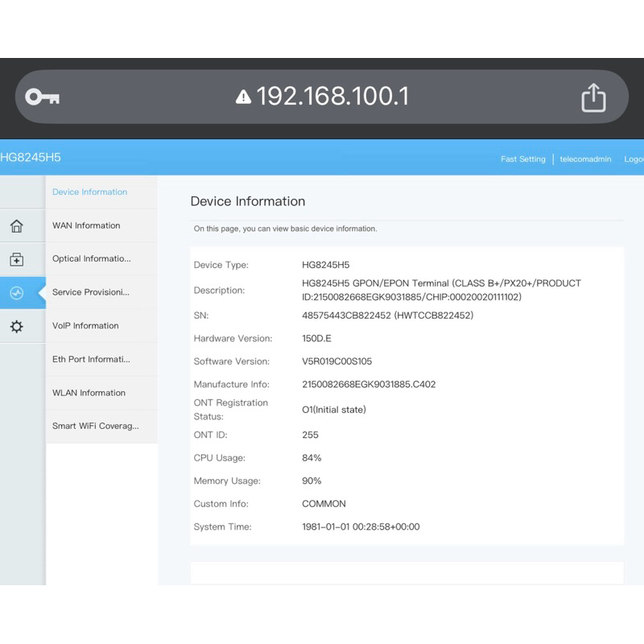Click the Fast Setting link

(522, 159)
